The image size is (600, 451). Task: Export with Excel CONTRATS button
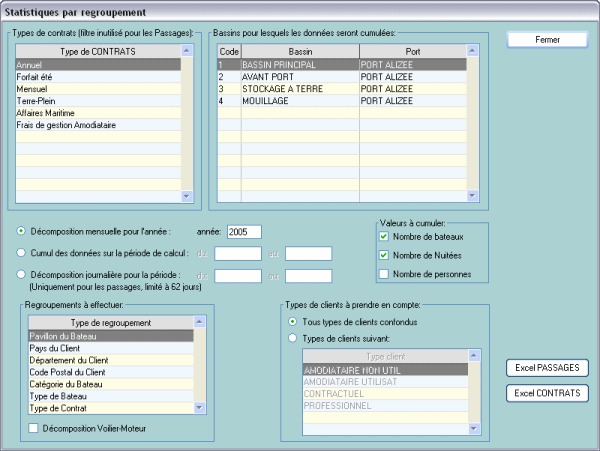tap(547, 393)
